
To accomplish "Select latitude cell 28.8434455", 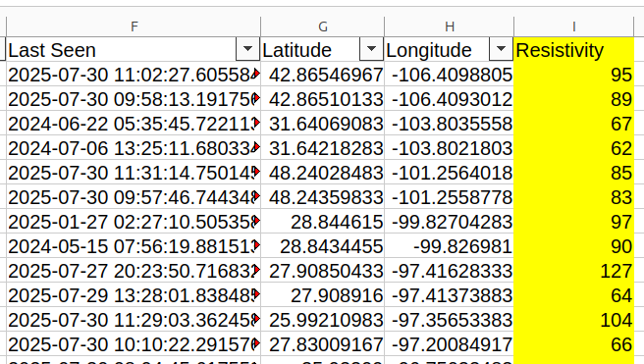I will click(x=322, y=246).
